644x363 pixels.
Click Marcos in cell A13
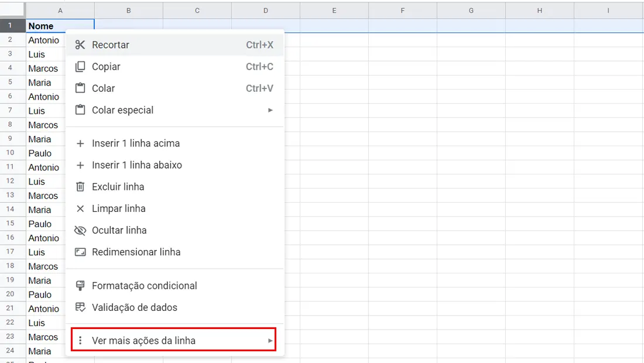[43, 196]
